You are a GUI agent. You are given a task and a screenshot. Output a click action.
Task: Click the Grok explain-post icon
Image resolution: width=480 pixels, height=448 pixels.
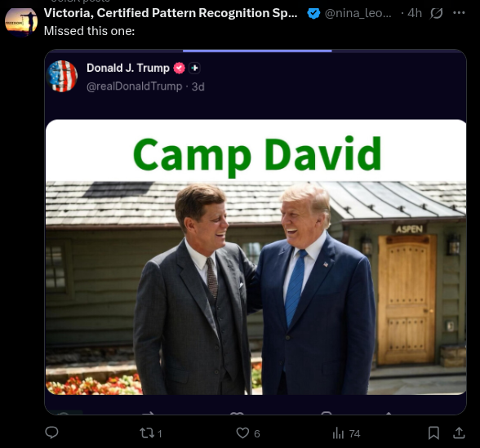[x=436, y=13]
